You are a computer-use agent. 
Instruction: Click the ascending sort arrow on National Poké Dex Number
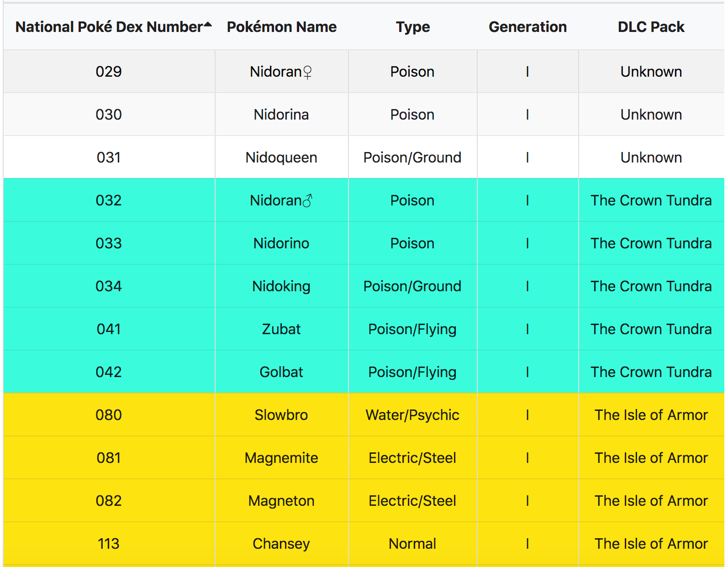coord(208,24)
